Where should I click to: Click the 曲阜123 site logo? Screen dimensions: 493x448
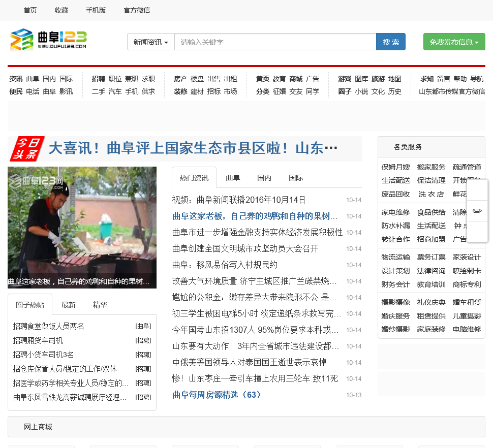48,40
